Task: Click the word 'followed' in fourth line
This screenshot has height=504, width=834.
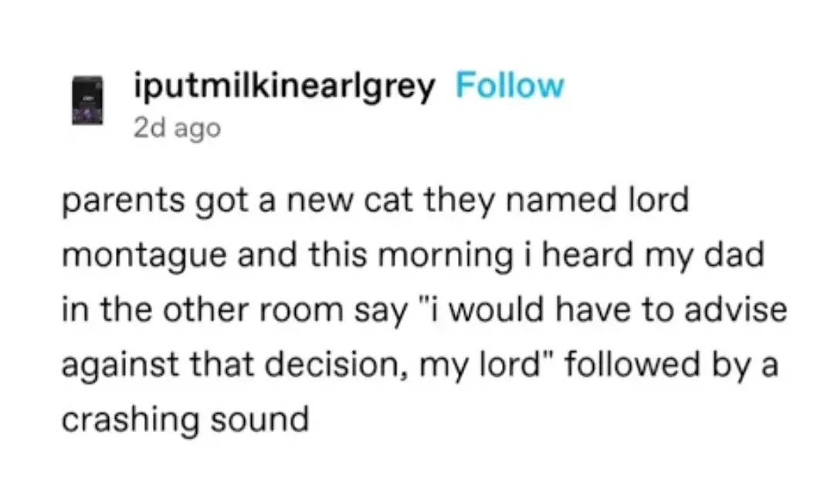Action: pos(632,364)
